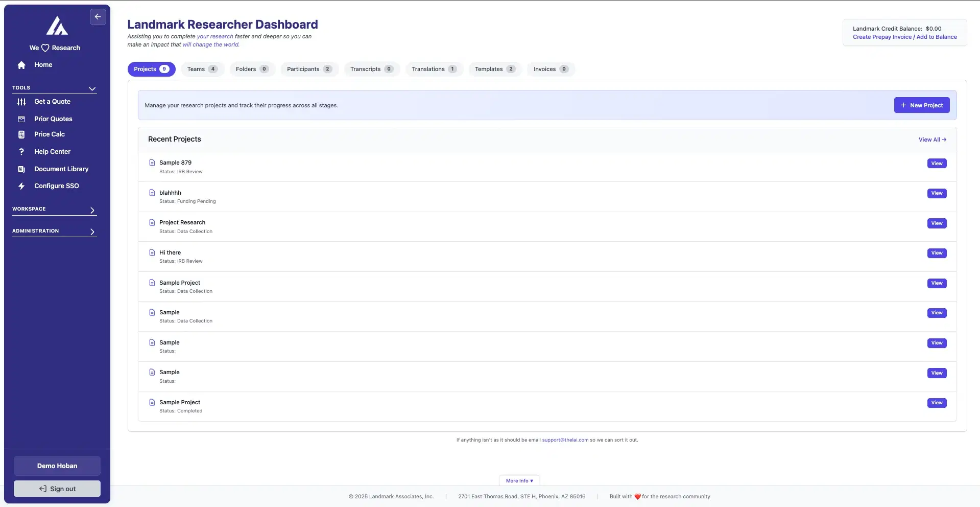Select the Price Calc calculator icon
980x507 pixels.
click(x=21, y=134)
